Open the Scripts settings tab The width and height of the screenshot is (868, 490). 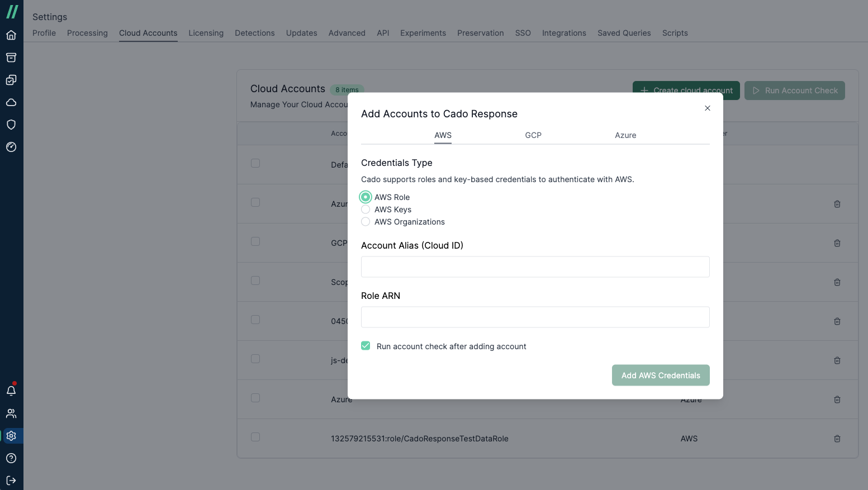click(675, 33)
